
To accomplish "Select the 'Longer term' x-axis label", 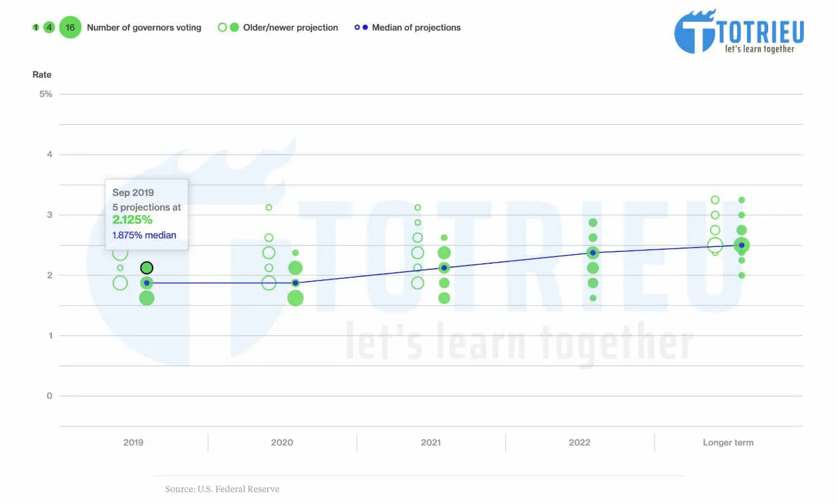I will [x=728, y=443].
